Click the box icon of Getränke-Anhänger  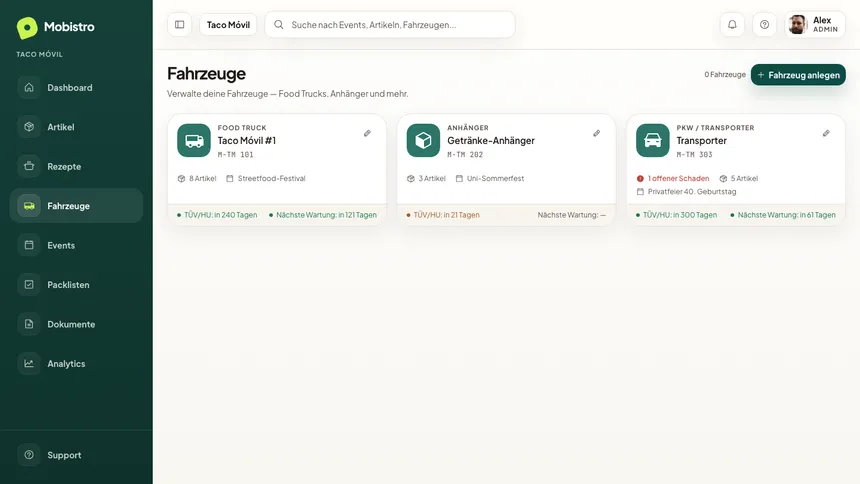tap(423, 140)
